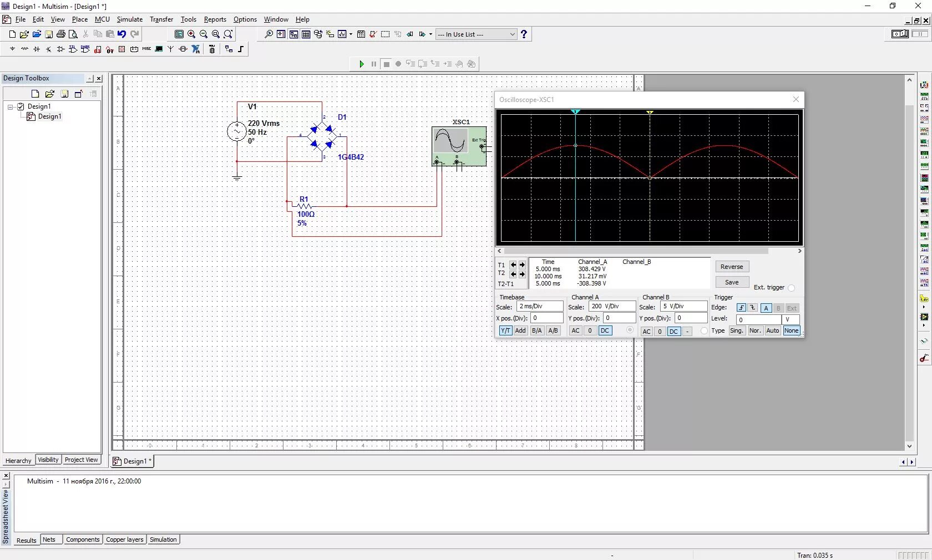This screenshot has height=560, width=932.
Task: Move cursor T1 right with arrow button
Action: click(522, 265)
